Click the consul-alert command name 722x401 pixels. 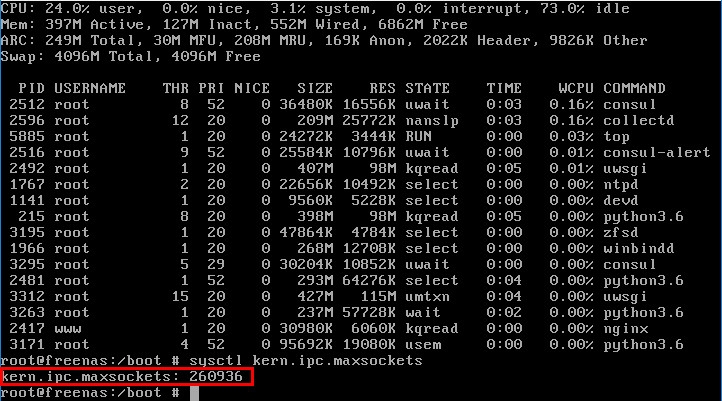click(x=657, y=152)
